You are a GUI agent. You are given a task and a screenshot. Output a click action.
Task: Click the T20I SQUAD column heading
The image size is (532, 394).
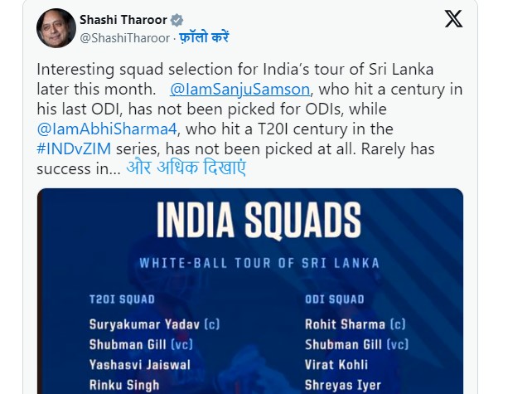122,299
